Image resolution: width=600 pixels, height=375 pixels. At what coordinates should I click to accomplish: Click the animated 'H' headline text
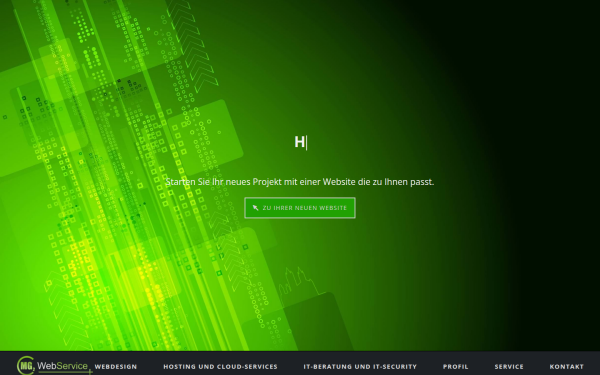pyautogui.click(x=300, y=142)
